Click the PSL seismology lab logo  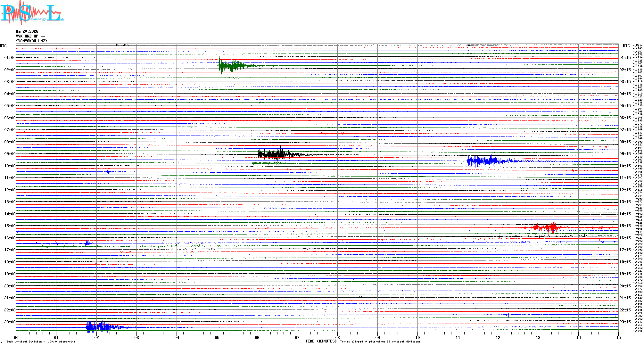coord(32,12)
